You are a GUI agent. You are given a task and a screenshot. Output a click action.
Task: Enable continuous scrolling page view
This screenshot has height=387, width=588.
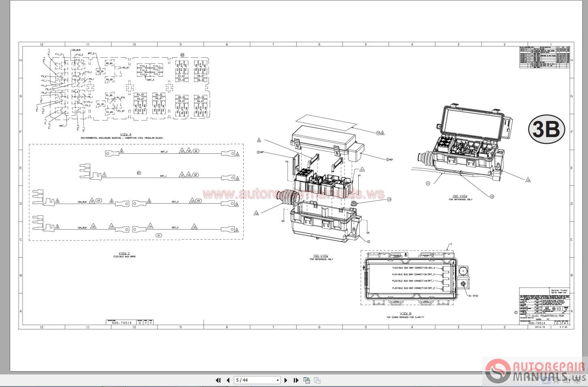(x=556, y=380)
